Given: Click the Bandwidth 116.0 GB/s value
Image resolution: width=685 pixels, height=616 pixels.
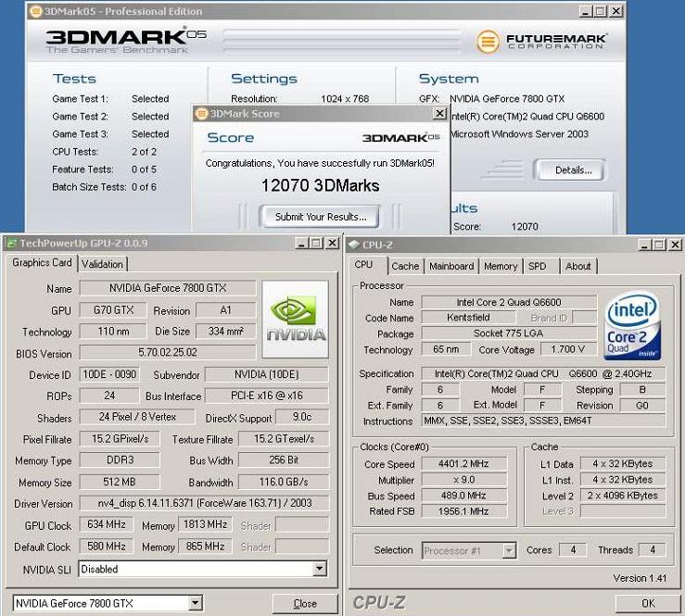Looking at the screenshot, I should pyautogui.click(x=284, y=482).
